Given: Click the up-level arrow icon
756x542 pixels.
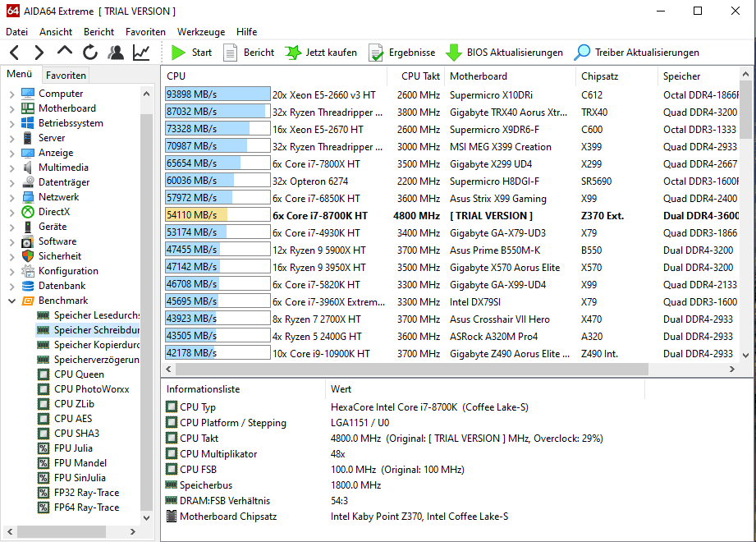Looking at the screenshot, I should [65, 51].
